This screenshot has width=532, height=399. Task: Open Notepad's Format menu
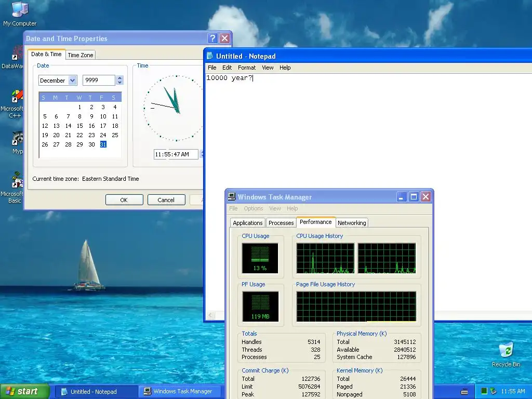247,68
